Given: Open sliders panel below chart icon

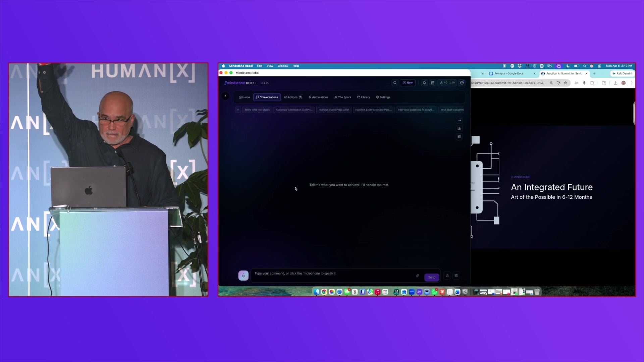Looking at the screenshot, I should click(x=459, y=137).
